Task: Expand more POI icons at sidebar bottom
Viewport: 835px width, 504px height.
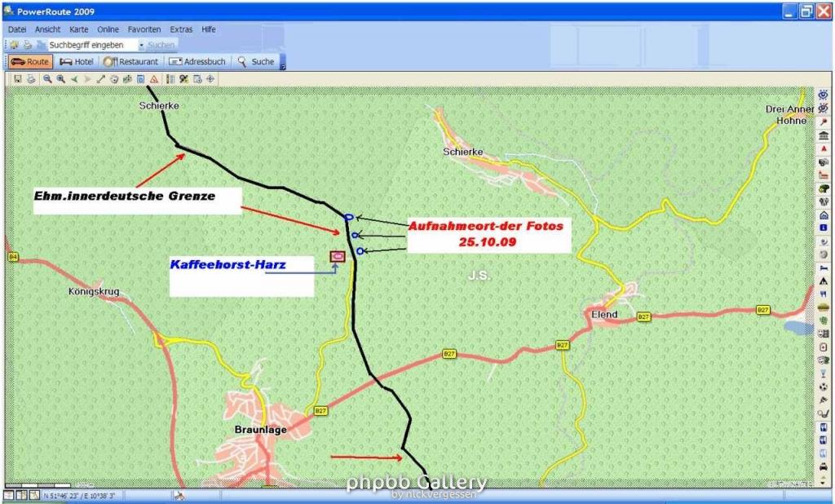Action: (824, 481)
